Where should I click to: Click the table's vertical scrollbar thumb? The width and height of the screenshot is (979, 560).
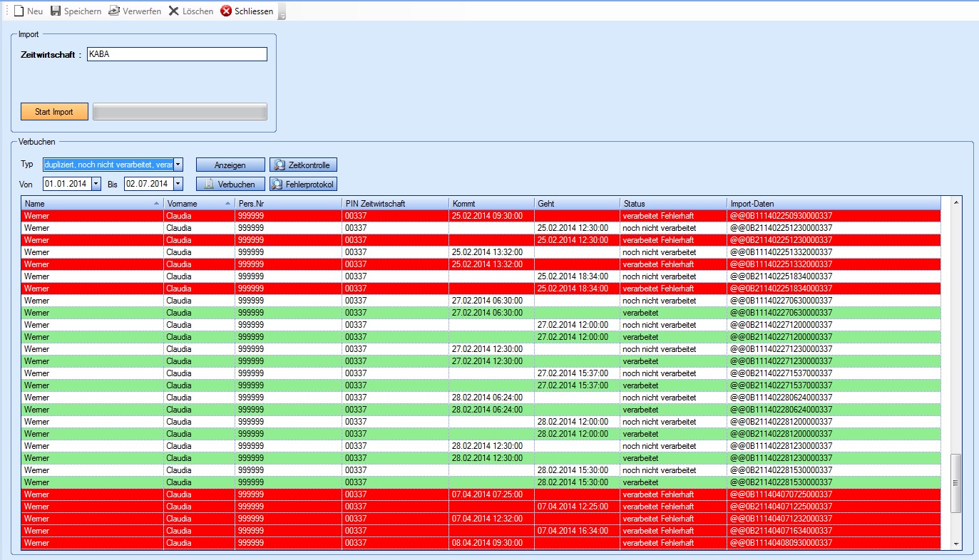(956, 483)
